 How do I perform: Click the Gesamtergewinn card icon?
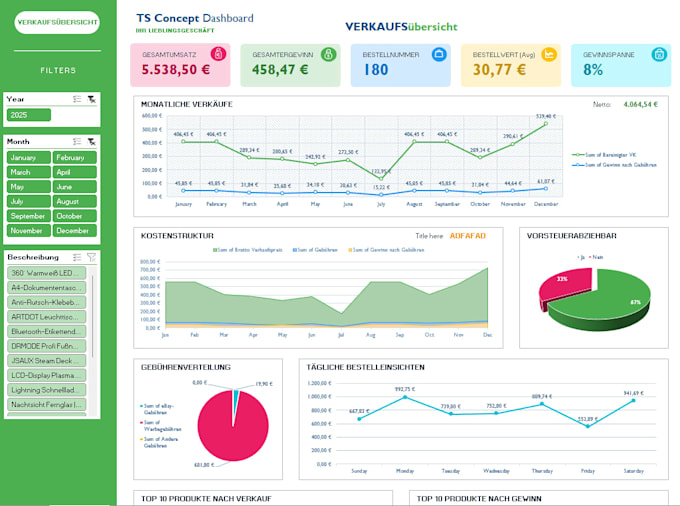point(328,54)
